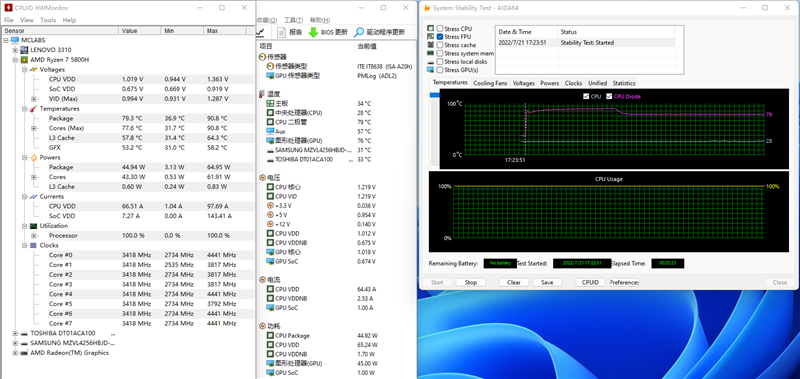Click the Currents wave icon
The width and height of the screenshot is (800, 379).
pos(33,196)
